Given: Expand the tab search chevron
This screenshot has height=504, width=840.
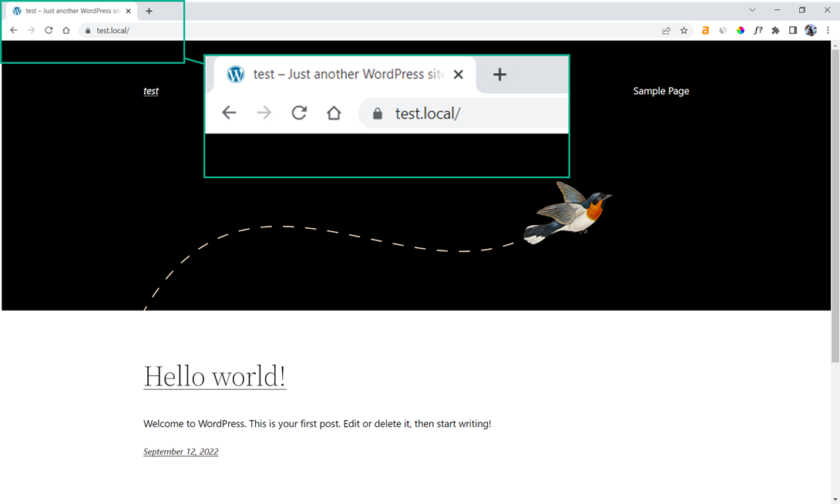Looking at the screenshot, I should coord(752,10).
